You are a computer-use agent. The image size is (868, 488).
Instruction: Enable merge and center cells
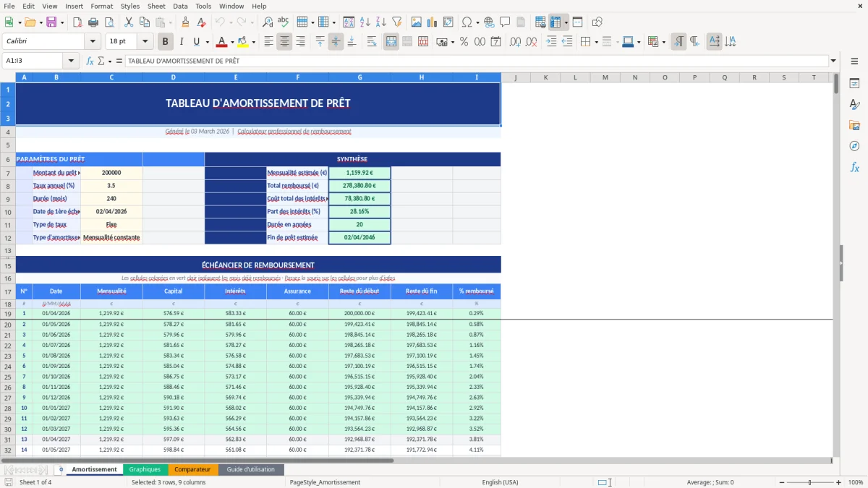391,42
